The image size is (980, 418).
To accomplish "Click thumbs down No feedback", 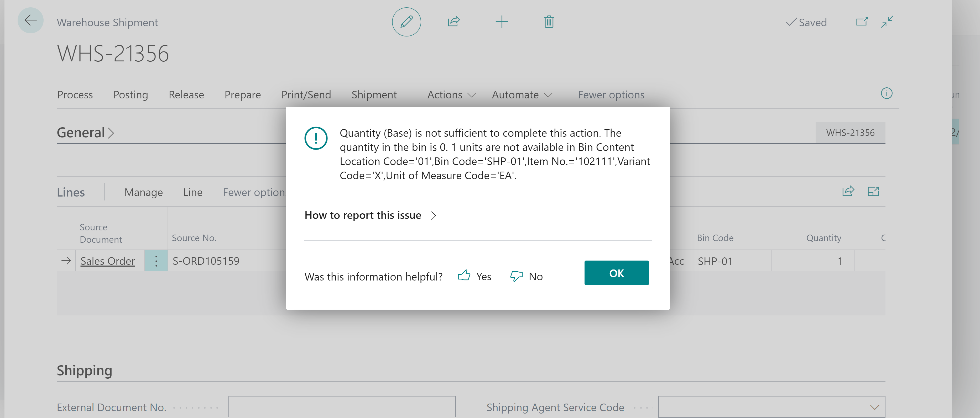I will 527,276.
